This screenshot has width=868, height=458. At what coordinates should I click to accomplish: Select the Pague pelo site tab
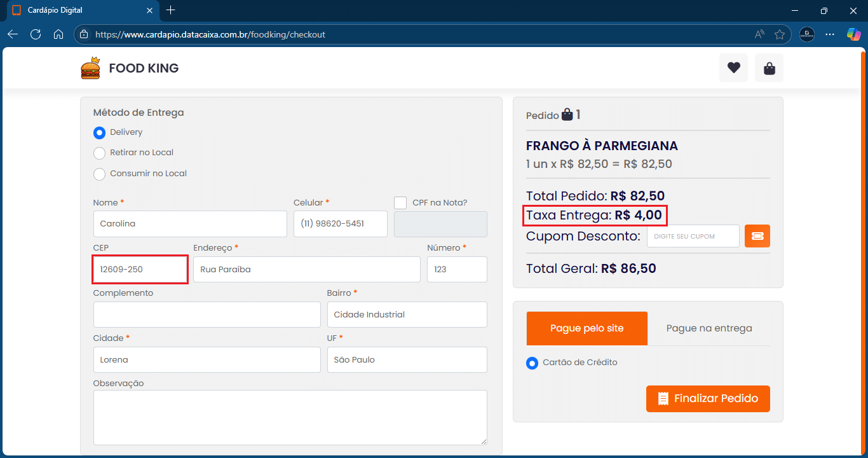pyautogui.click(x=587, y=328)
